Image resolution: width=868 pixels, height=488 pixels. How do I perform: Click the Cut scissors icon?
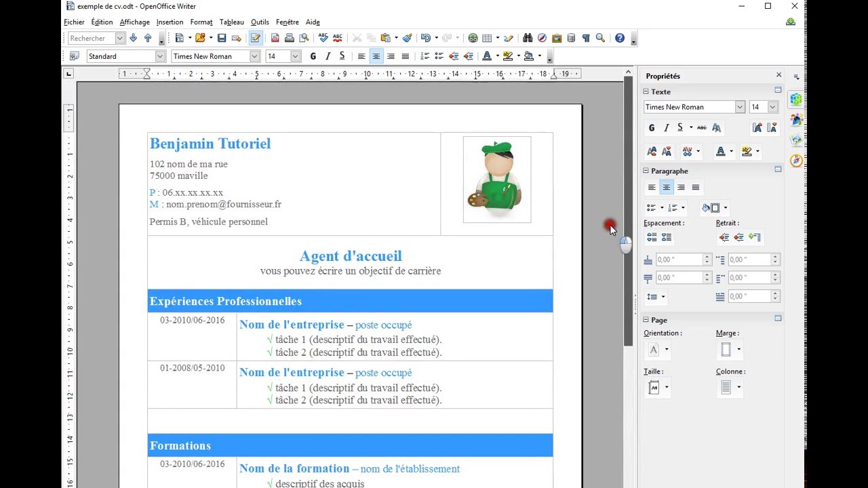click(357, 38)
